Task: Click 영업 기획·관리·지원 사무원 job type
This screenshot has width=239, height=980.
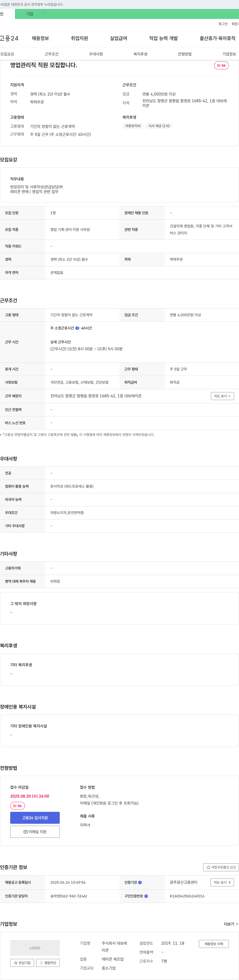Action: tap(70, 229)
